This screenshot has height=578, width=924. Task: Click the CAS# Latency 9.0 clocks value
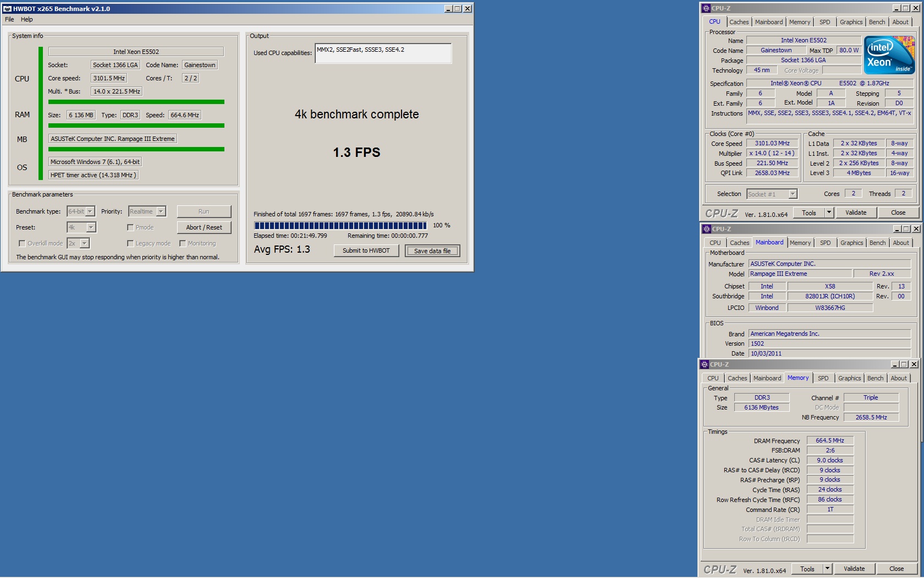pyautogui.click(x=830, y=460)
